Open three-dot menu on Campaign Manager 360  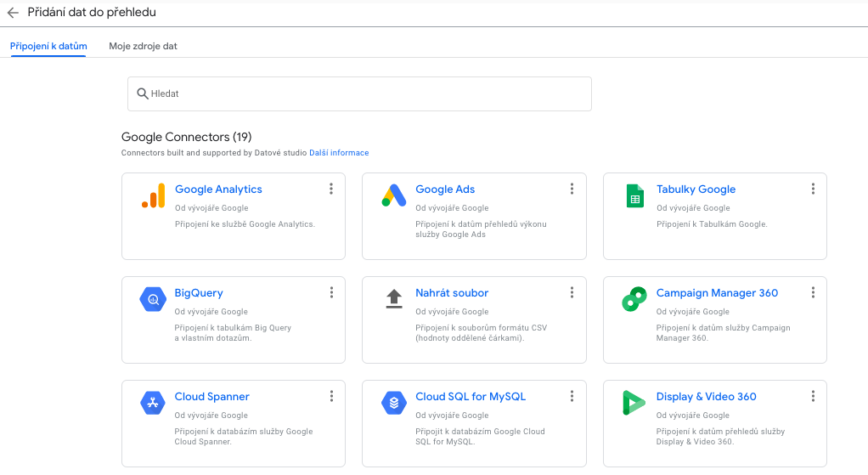(x=813, y=292)
